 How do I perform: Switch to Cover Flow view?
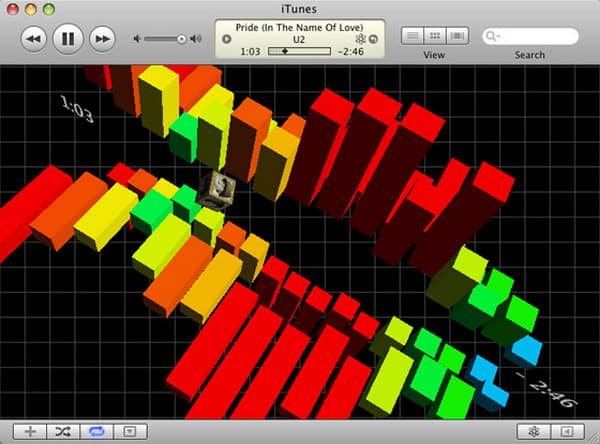pos(457,36)
